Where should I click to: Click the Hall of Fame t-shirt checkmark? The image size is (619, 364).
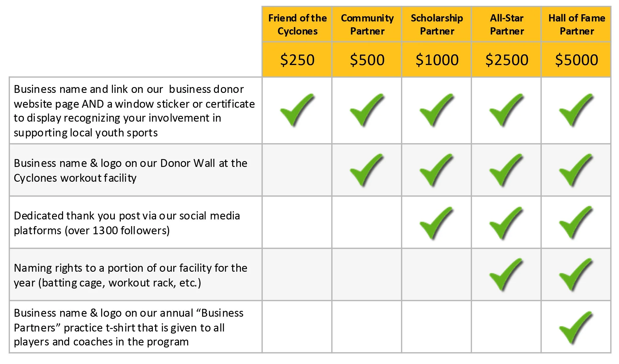pos(576,328)
